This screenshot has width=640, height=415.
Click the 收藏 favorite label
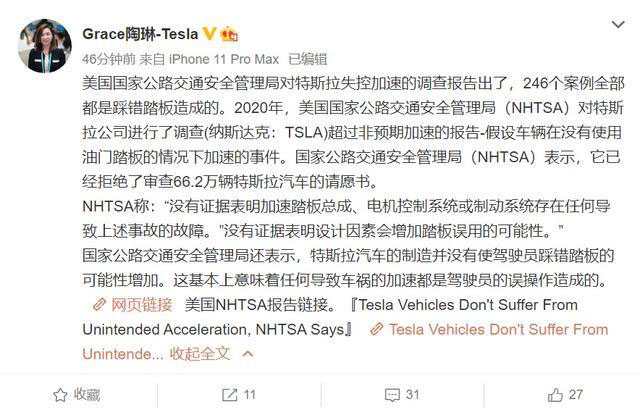tap(87, 394)
